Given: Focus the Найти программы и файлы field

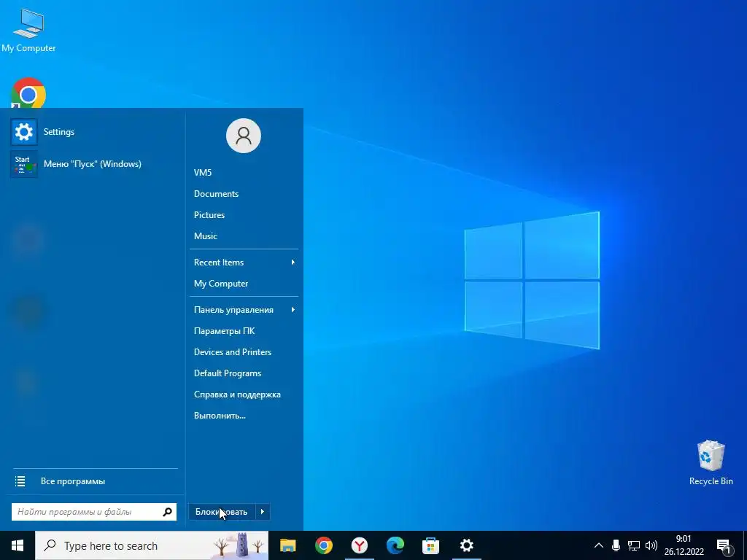Looking at the screenshot, I should tap(94, 512).
